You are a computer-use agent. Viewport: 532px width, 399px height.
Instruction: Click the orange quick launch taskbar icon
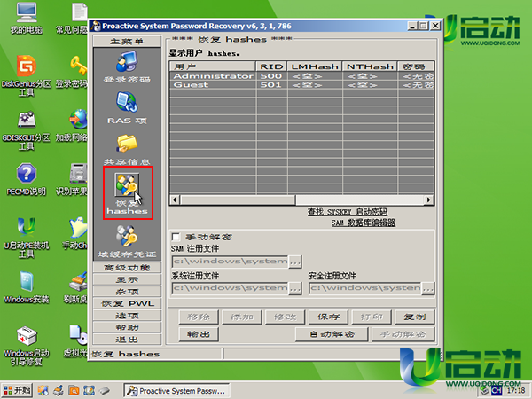[74, 390]
